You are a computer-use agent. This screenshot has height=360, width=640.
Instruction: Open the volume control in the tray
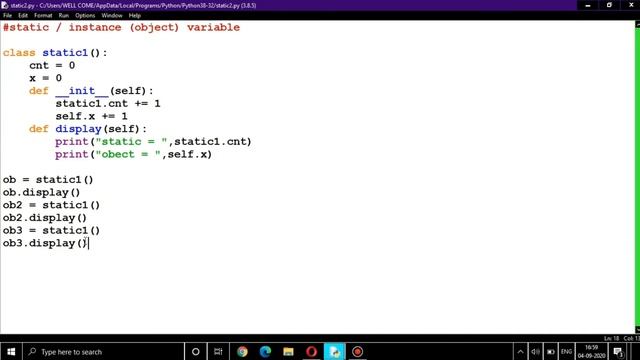pyautogui.click(x=535, y=351)
